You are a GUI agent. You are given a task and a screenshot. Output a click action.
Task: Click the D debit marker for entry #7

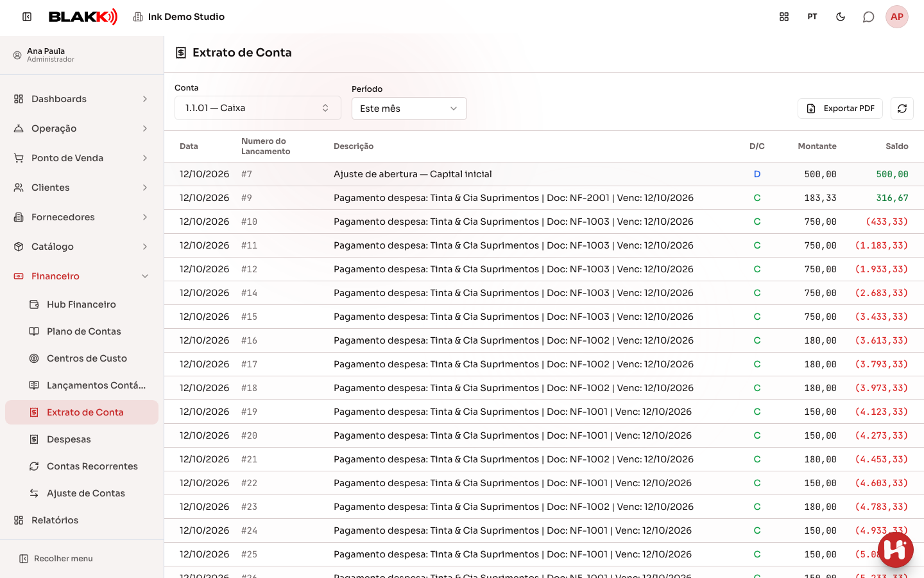(757, 174)
